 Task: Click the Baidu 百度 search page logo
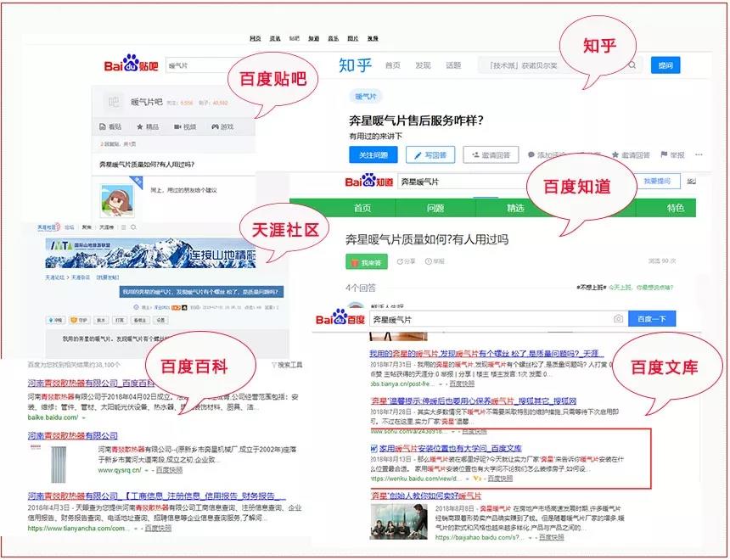[340, 318]
